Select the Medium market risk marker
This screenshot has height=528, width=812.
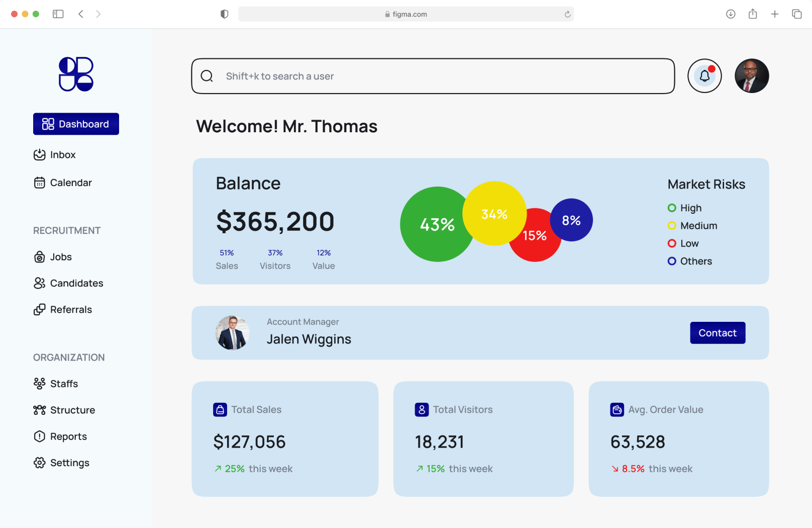pyautogui.click(x=672, y=225)
